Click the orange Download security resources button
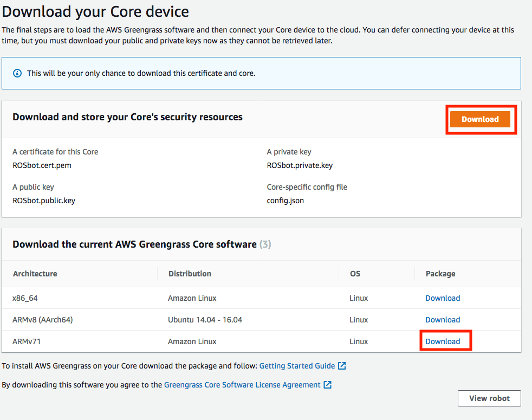The height and width of the screenshot is (420, 532). click(x=480, y=119)
